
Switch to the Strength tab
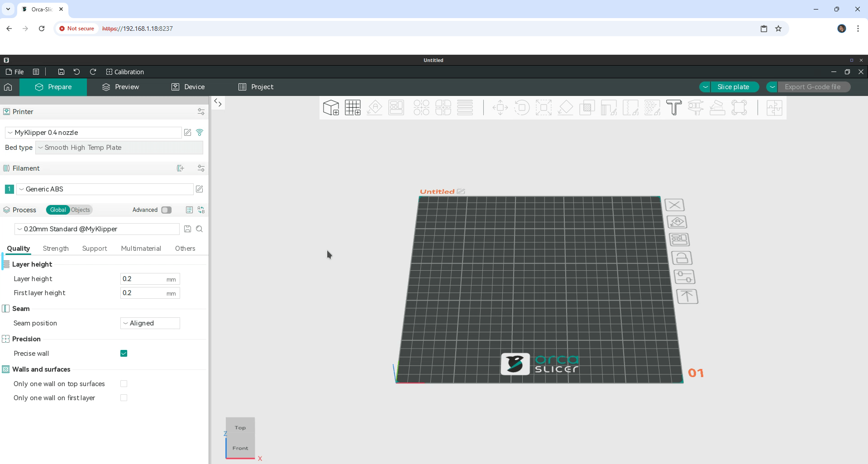point(56,249)
